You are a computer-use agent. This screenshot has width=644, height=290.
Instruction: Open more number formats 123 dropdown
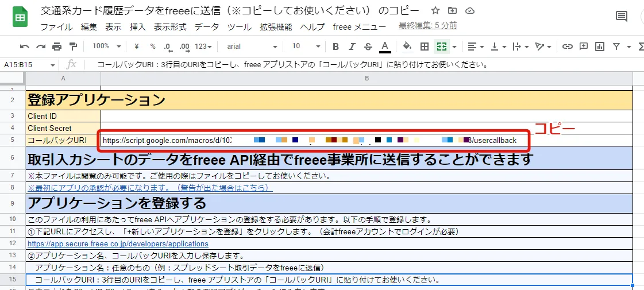pyautogui.click(x=203, y=47)
